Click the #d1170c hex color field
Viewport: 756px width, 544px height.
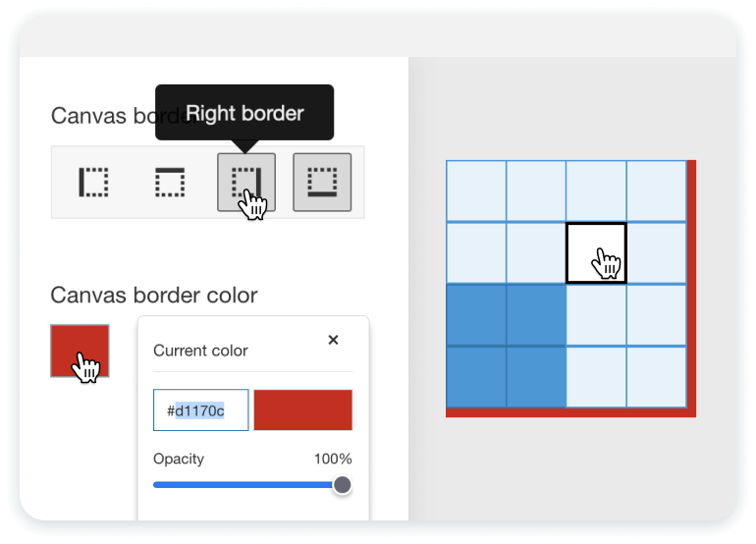pos(201,409)
